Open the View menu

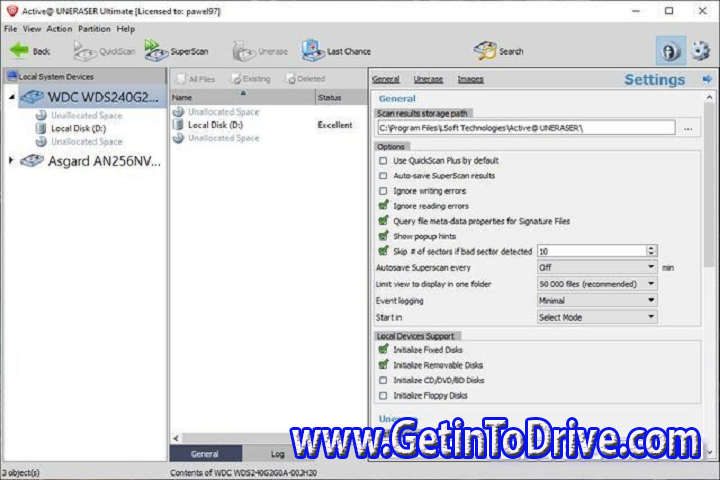(32, 29)
